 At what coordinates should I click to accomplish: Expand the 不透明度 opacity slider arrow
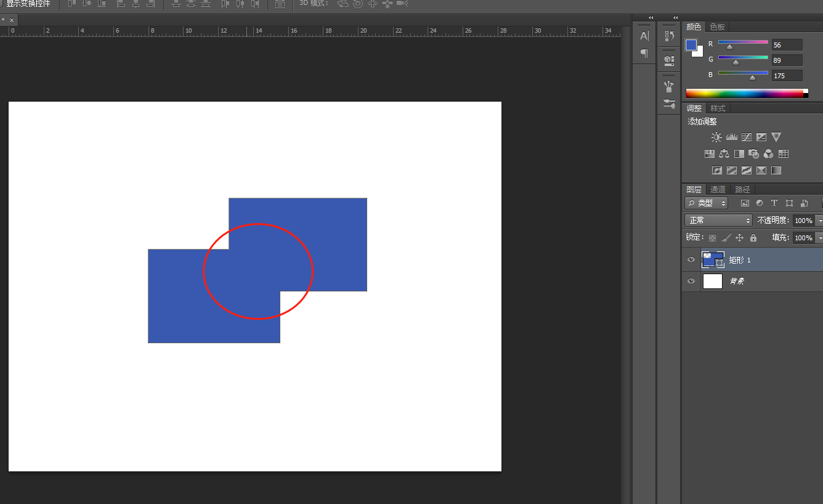tap(819, 221)
